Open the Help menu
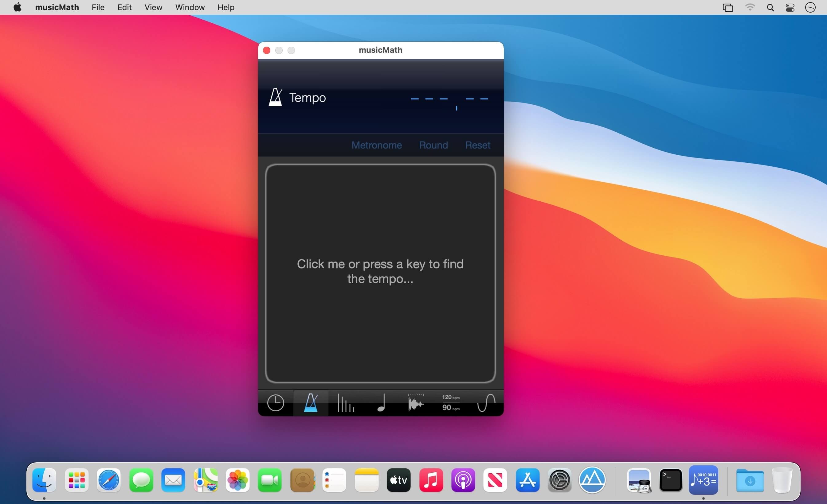The width and height of the screenshot is (827, 504). tap(225, 7)
